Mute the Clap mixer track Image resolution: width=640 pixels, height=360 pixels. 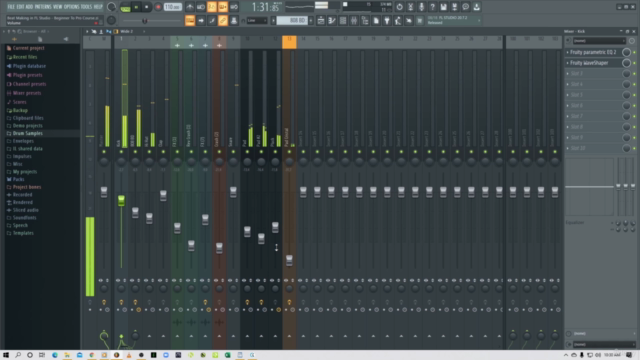tap(163, 152)
